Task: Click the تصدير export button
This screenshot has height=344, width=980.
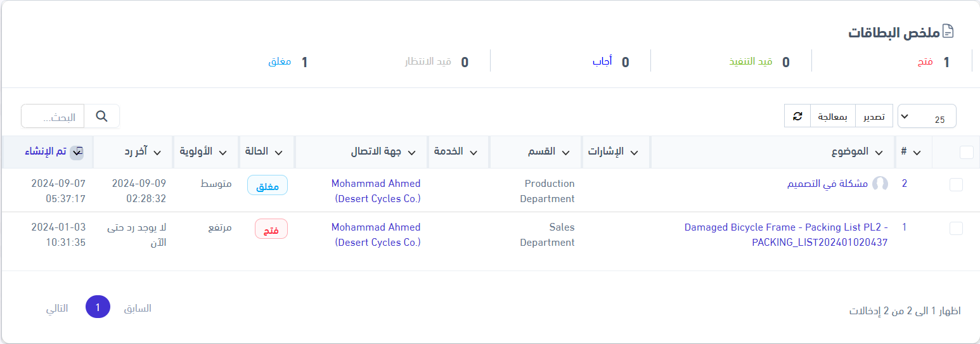Action: click(874, 116)
